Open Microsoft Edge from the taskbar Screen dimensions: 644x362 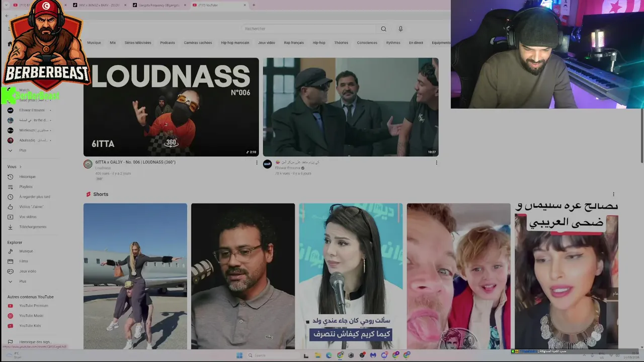tap(329, 355)
